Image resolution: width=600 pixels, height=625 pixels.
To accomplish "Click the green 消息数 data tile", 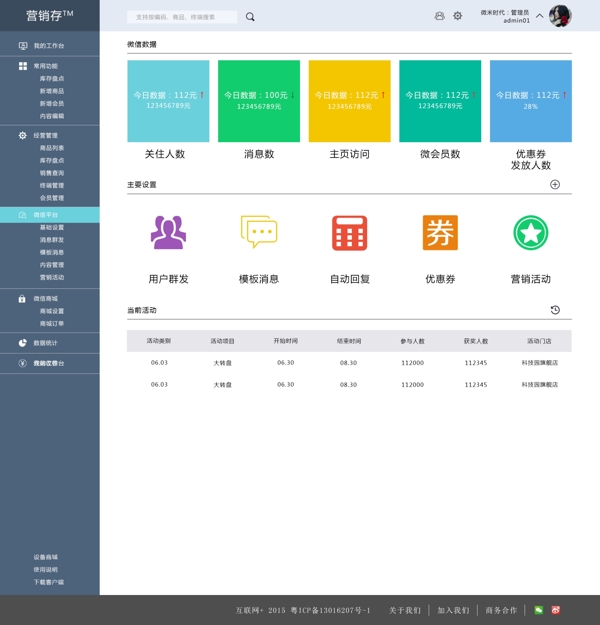I will coord(259,101).
